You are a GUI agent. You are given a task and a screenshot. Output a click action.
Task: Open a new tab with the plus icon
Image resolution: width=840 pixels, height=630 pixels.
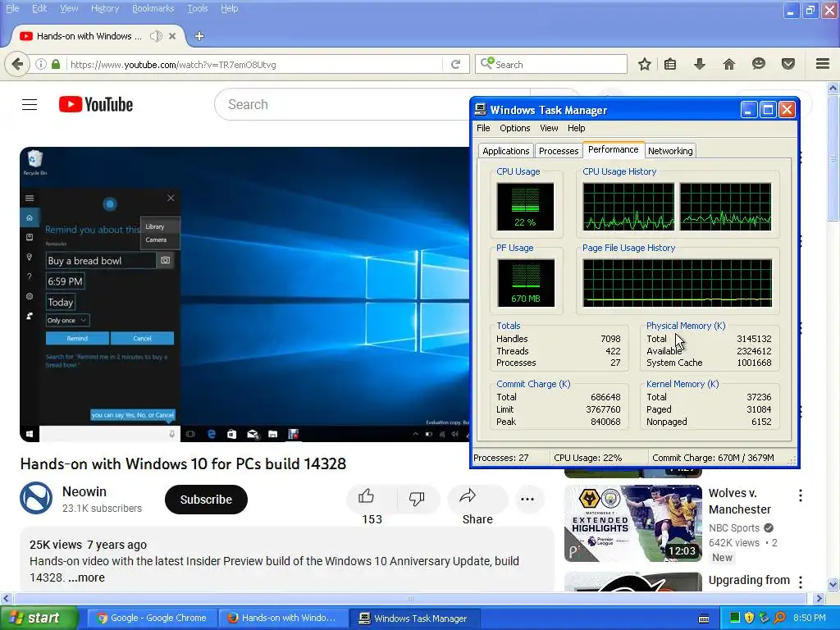click(199, 36)
